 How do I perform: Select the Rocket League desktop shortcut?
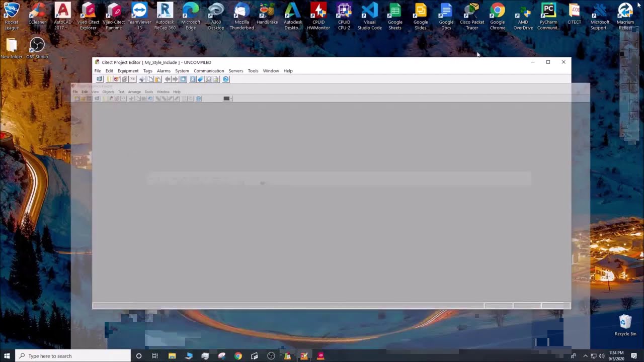[x=11, y=16]
